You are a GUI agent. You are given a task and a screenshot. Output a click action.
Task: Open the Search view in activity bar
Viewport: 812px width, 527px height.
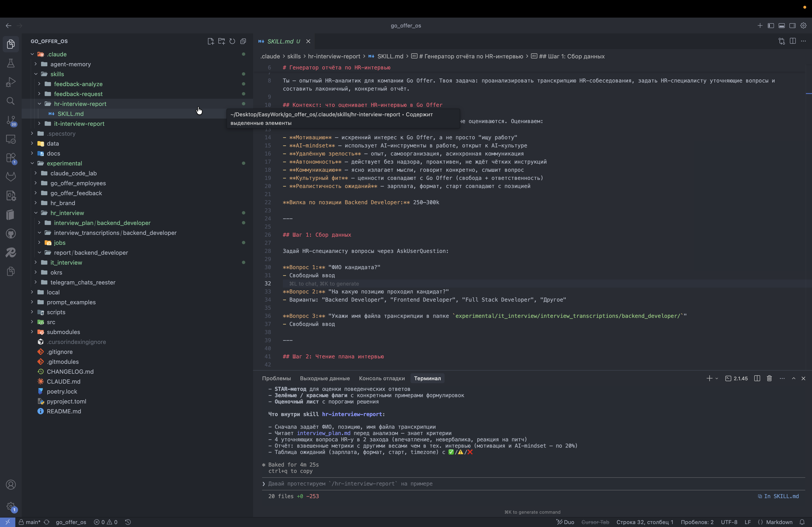(11, 101)
